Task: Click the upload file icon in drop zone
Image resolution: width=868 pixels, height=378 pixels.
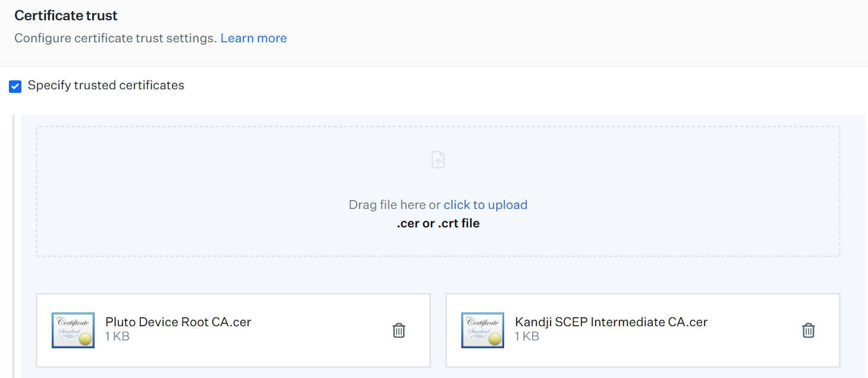Action: [438, 160]
